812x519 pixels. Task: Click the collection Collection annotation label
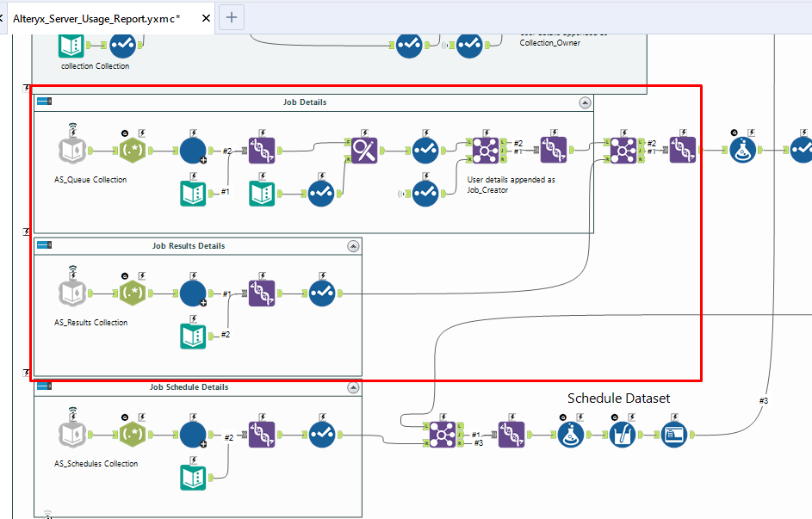(x=96, y=66)
